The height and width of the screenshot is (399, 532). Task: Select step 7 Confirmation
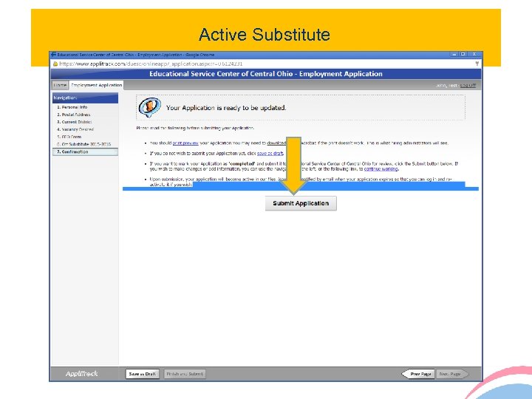click(x=85, y=151)
